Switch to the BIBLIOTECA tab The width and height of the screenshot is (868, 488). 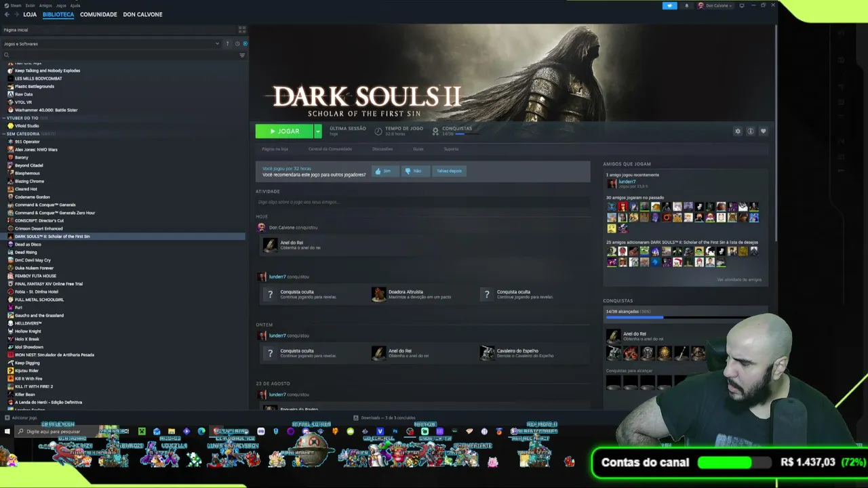(58, 14)
